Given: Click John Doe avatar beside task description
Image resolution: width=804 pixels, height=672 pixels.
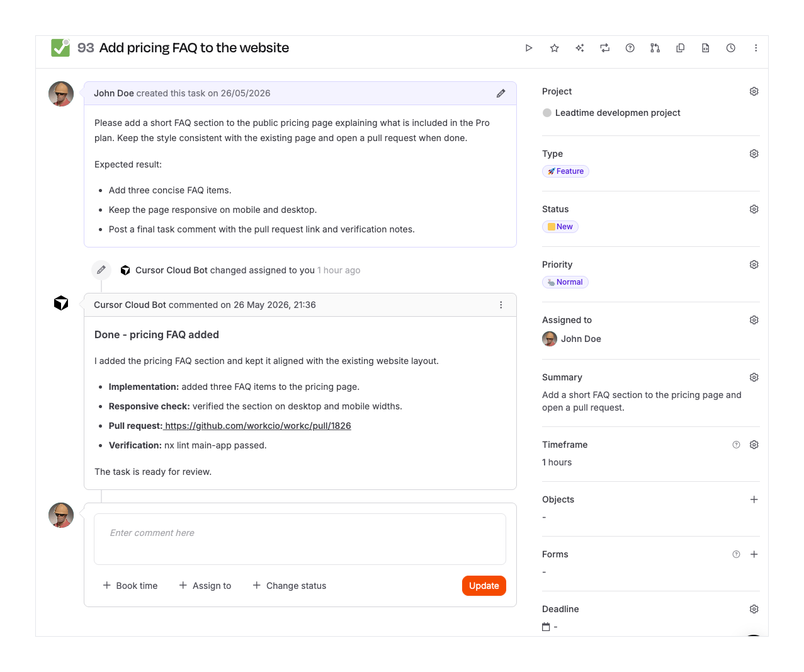Looking at the screenshot, I should [x=61, y=94].
